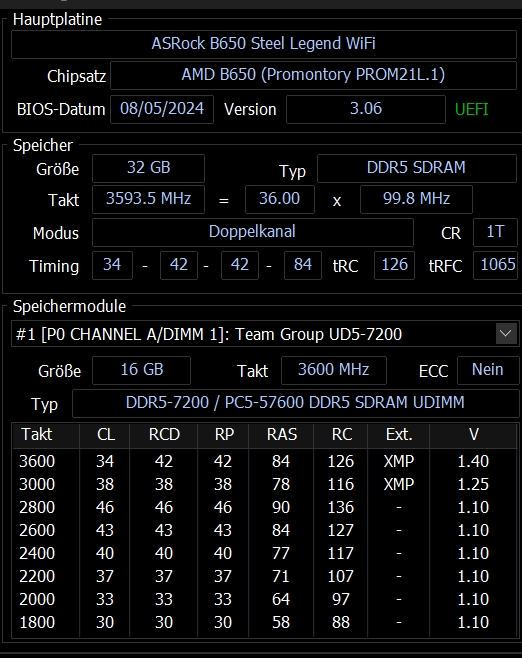Click module size 16 GB value

(141, 371)
